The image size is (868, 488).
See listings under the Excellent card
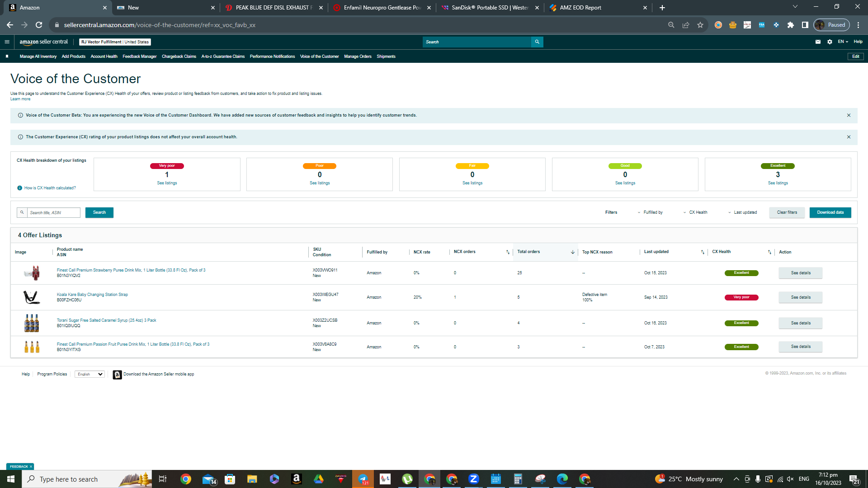pos(778,183)
